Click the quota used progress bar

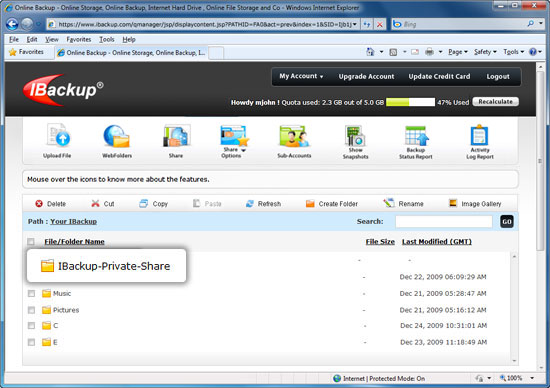[x=410, y=102]
